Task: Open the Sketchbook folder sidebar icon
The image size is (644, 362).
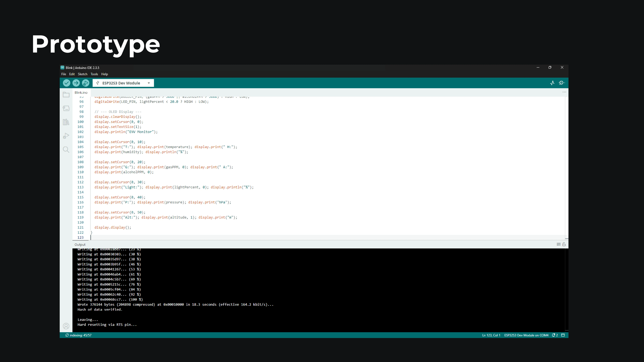Action: [x=66, y=95]
